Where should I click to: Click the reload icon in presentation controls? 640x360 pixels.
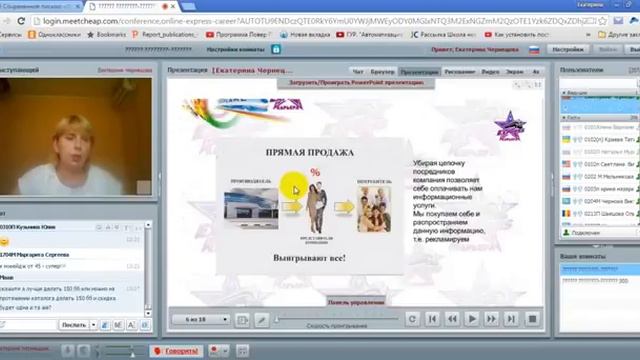tap(412, 319)
